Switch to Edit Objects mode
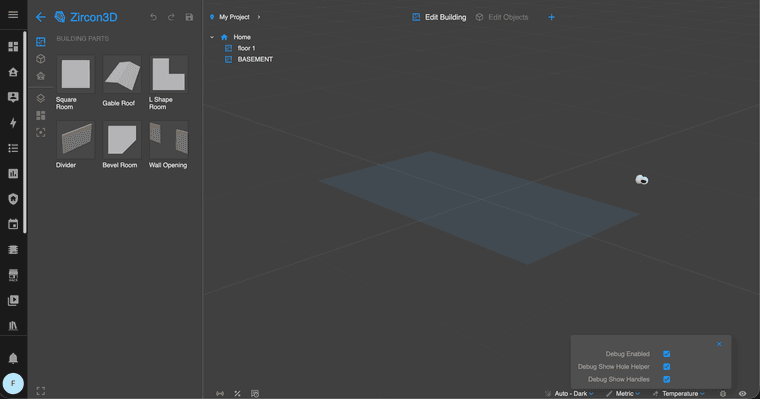Screen dimensions: 760x399 click(x=502, y=17)
